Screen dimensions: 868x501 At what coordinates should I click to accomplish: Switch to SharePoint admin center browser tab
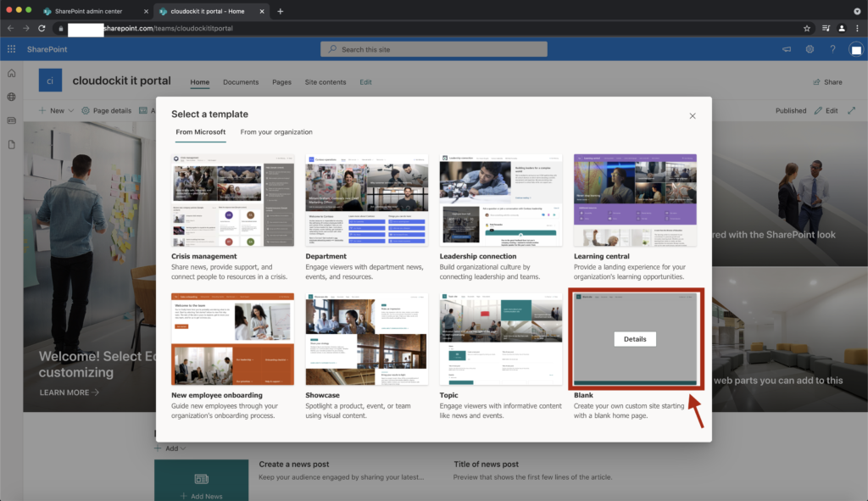pos(96,11)
